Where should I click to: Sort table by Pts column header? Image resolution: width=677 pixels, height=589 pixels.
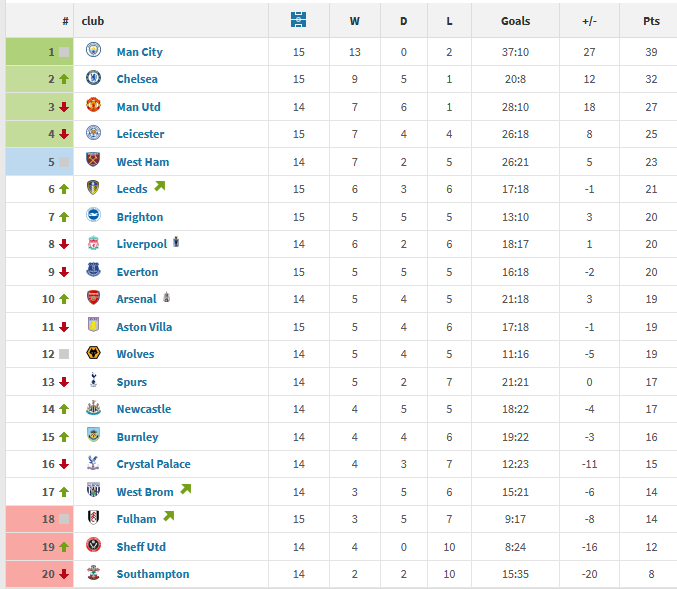(x=651, y=21)
